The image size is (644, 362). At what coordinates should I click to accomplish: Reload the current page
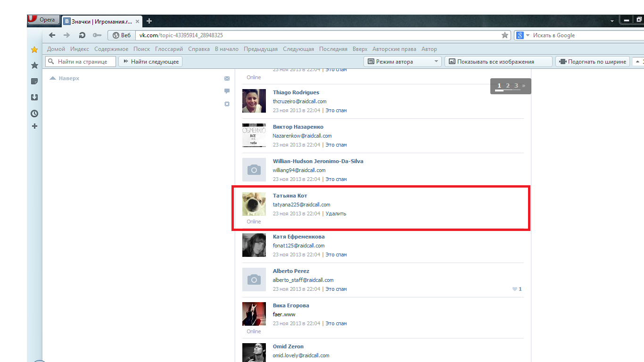coord(82,35)
